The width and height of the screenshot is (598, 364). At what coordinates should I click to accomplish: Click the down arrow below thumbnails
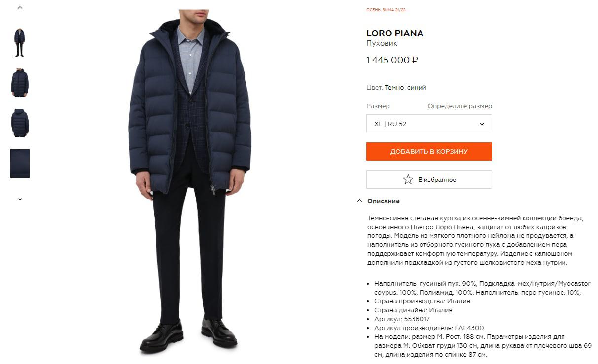20,199
